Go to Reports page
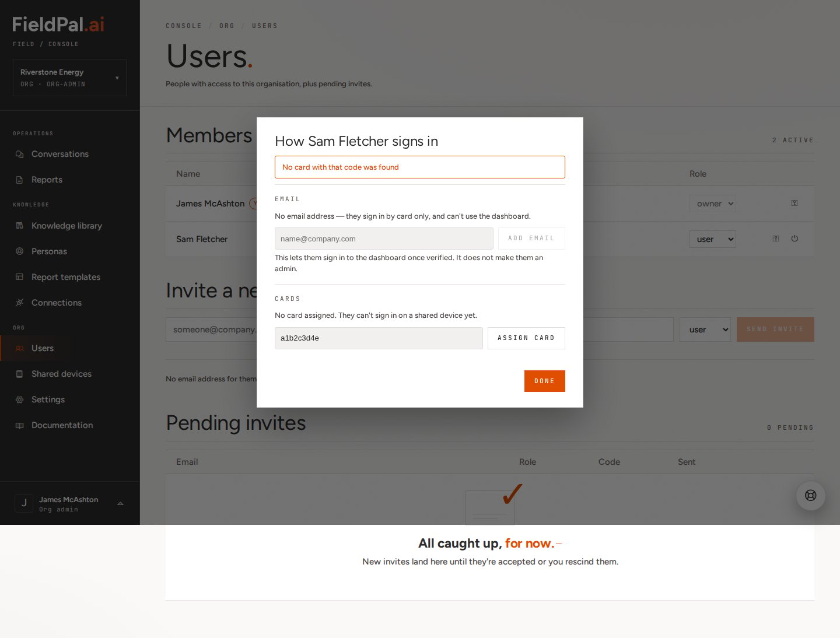840x638 pixels. (47, 180)
